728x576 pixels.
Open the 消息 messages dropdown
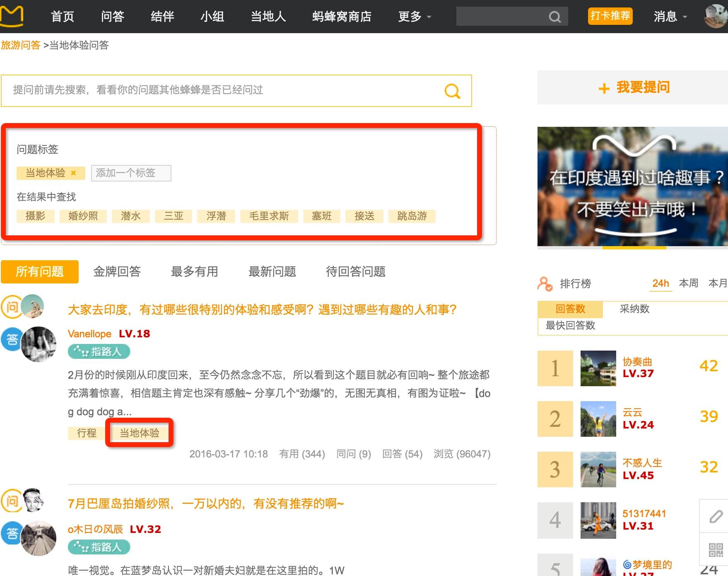[x=670, y=17]
